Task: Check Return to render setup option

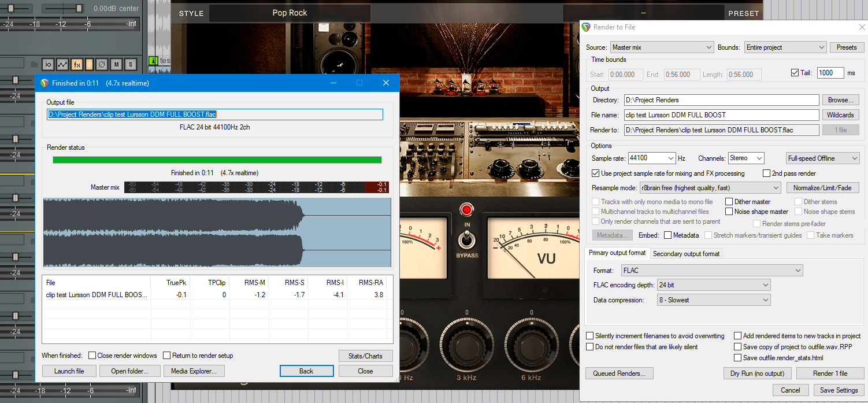Action: coord(167,356)
